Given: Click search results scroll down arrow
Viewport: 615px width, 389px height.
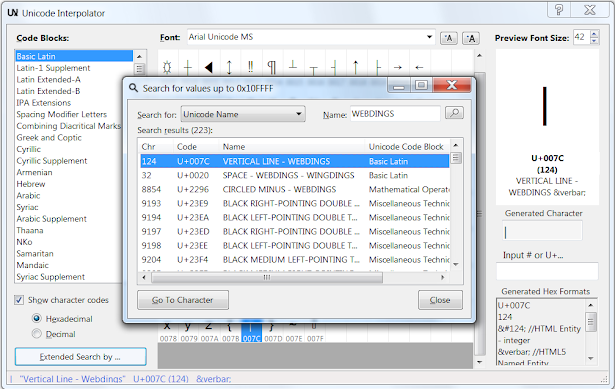Looking at the screenshot, I should 455,264.
